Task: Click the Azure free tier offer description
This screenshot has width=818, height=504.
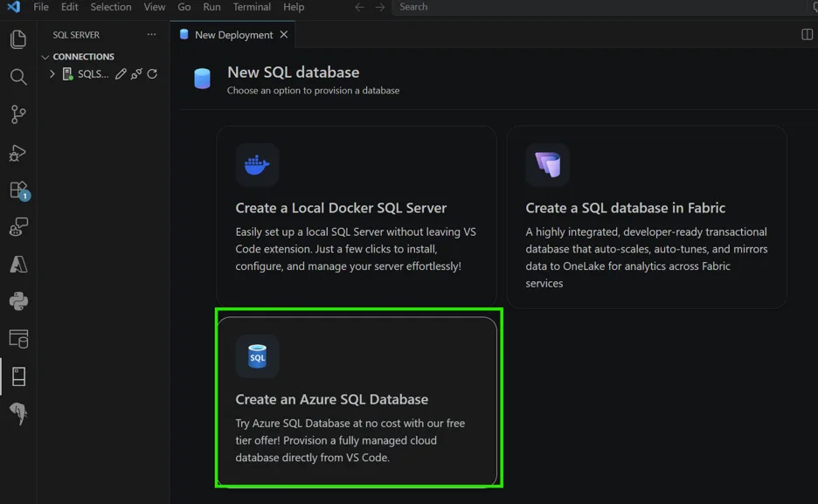Action: (x=350, y=440)
